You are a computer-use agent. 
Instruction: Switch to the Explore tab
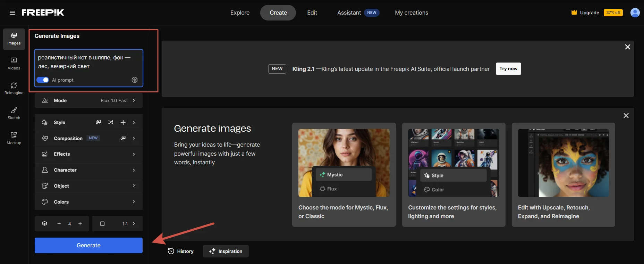(240, 13)
